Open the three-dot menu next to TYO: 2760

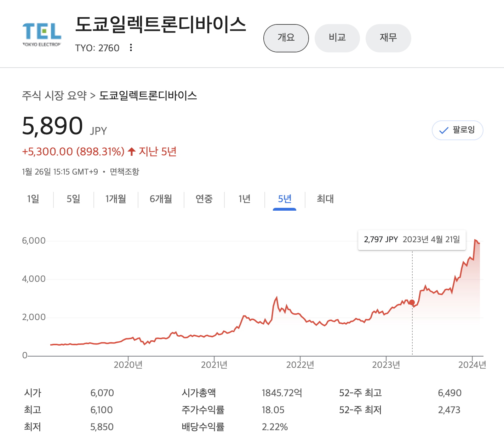pyautogui.click(x=131, y=47)
